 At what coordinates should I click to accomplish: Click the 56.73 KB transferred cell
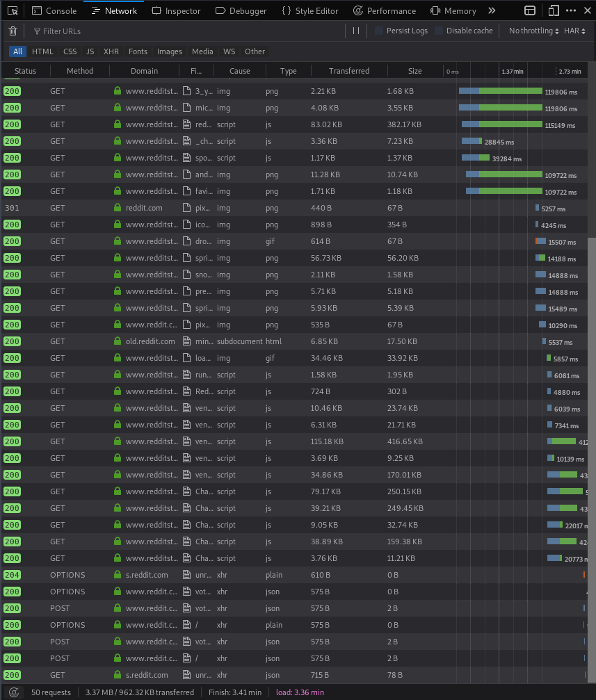click(326, 258)
